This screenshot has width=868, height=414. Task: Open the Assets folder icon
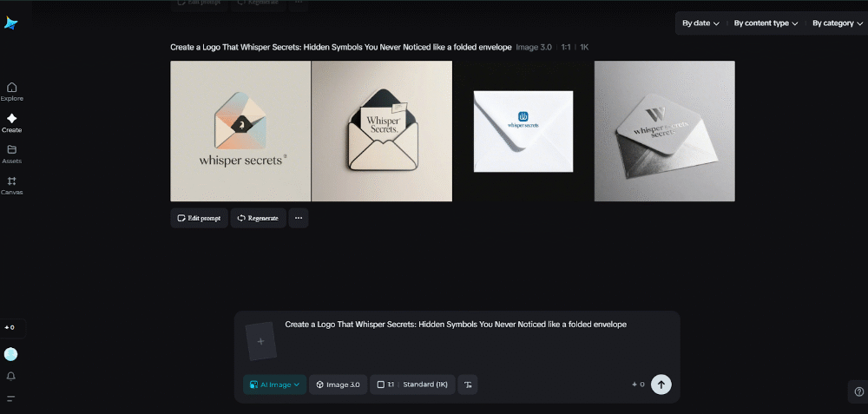click(x=11, y=154)
